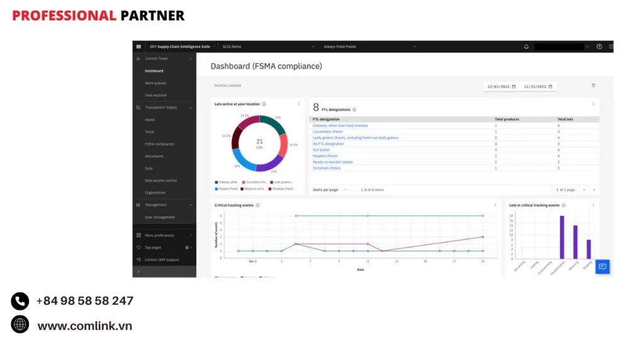Open the Items per page dropdown
This screenshot has width=644, height=338.
347,190
